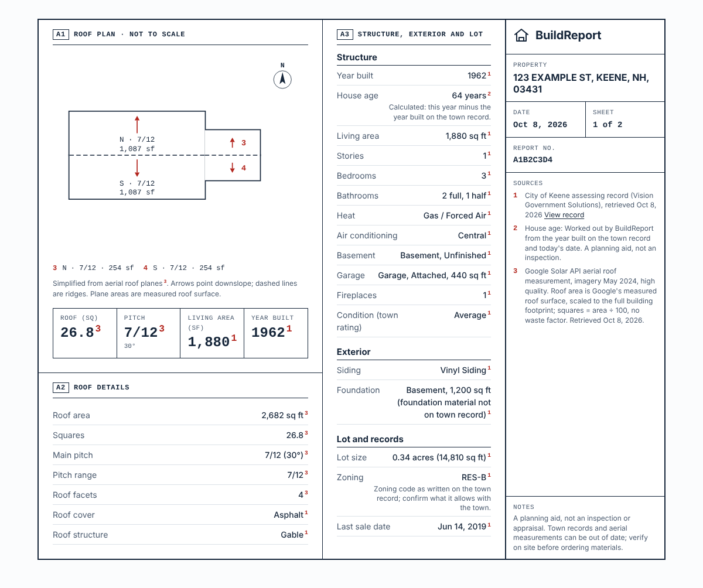Click the Structure subsection heading
703x588 pixels.
(x=357, y=57)
